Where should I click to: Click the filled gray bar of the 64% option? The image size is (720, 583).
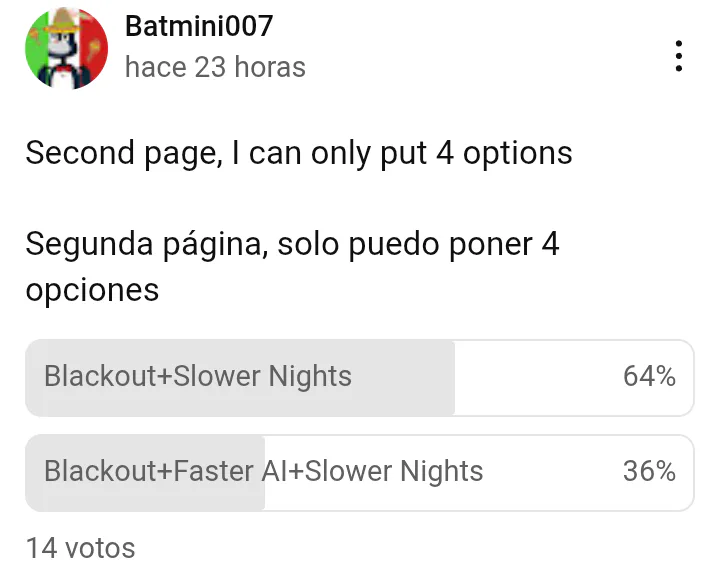pyautogui.click(x=240, y=378)
